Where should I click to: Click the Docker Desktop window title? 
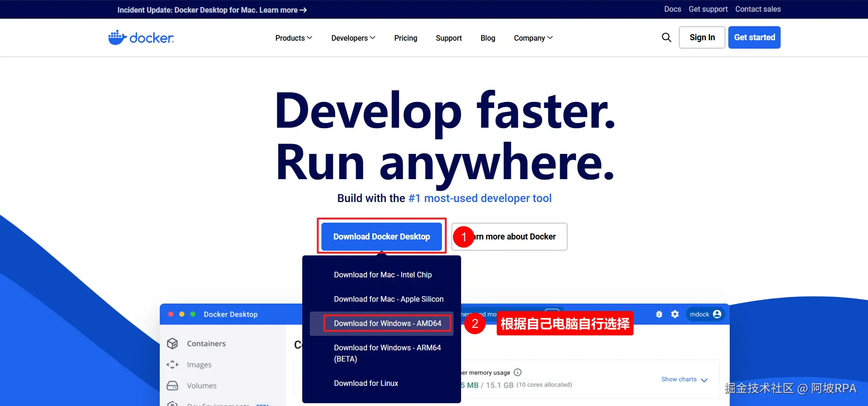coord(231,314)
